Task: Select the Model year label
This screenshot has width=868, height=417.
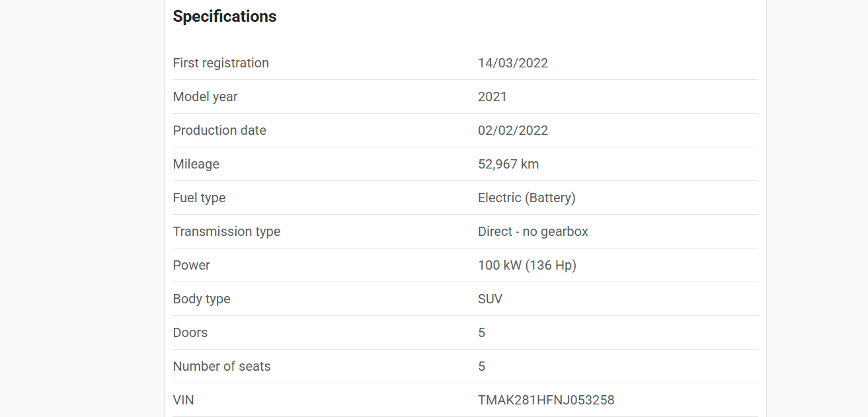Action: (x=205, y=97)
